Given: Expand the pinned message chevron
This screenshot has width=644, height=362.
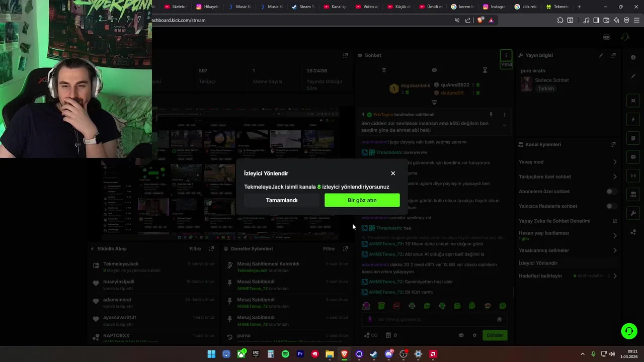Looking at the screenshot, I should tap(504, 125).
